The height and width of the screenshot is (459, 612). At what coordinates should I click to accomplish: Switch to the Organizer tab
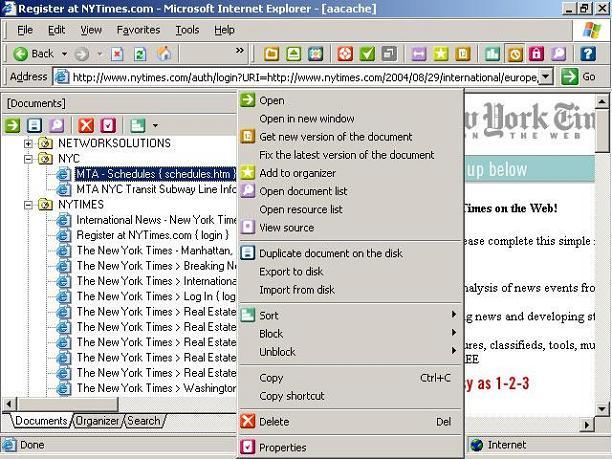[x=98, y=421]
